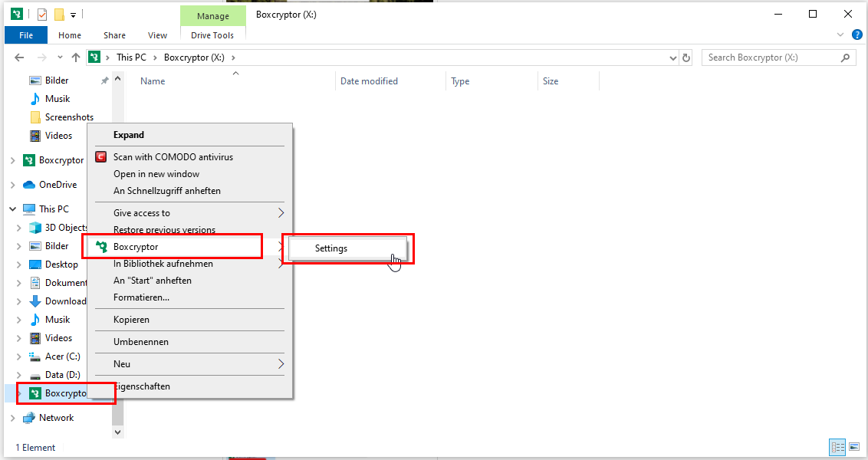Expand the 3D Objects tree node

19,228
